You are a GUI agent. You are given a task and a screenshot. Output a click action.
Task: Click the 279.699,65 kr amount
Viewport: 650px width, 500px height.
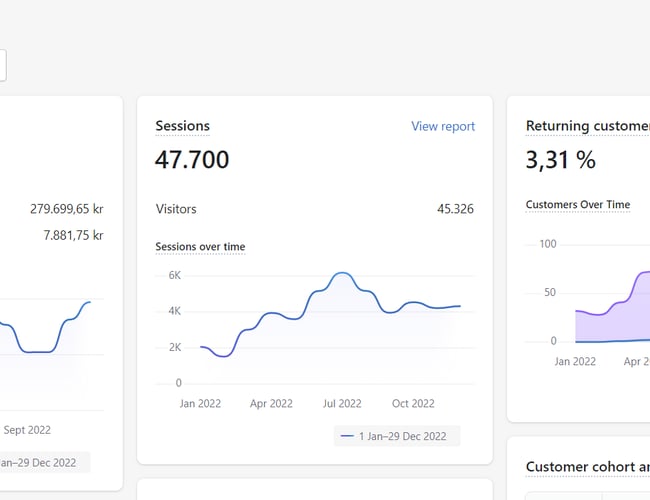[x=66, y=209]
